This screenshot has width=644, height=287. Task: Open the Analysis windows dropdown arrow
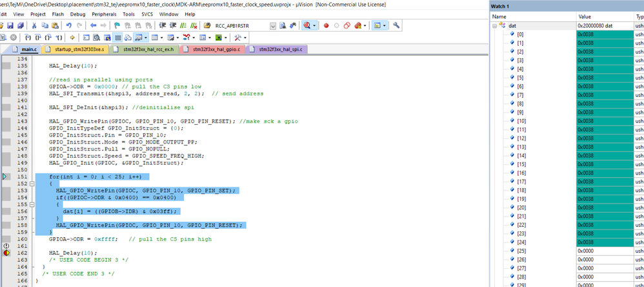click(x=194, y=38)
